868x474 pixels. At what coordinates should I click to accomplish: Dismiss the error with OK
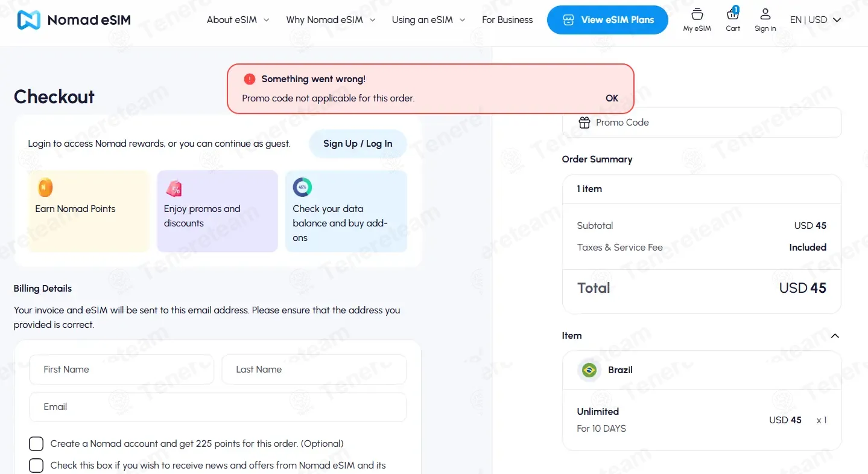pyautogui.click(x=612, y=98)
